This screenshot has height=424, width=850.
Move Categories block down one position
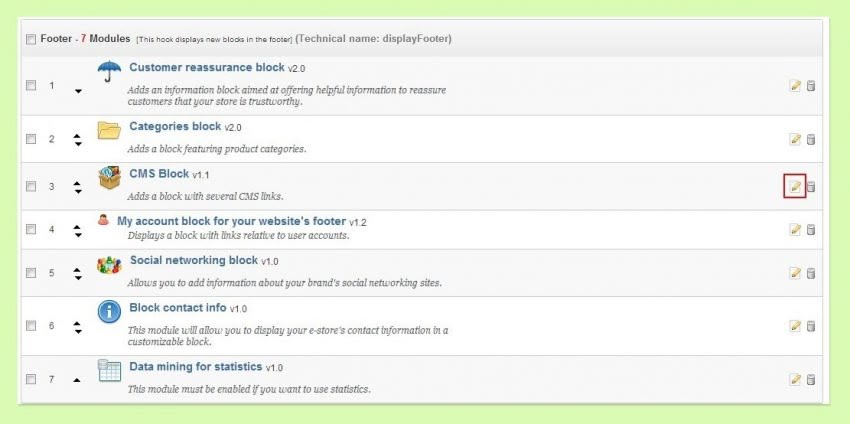point(78,144)
